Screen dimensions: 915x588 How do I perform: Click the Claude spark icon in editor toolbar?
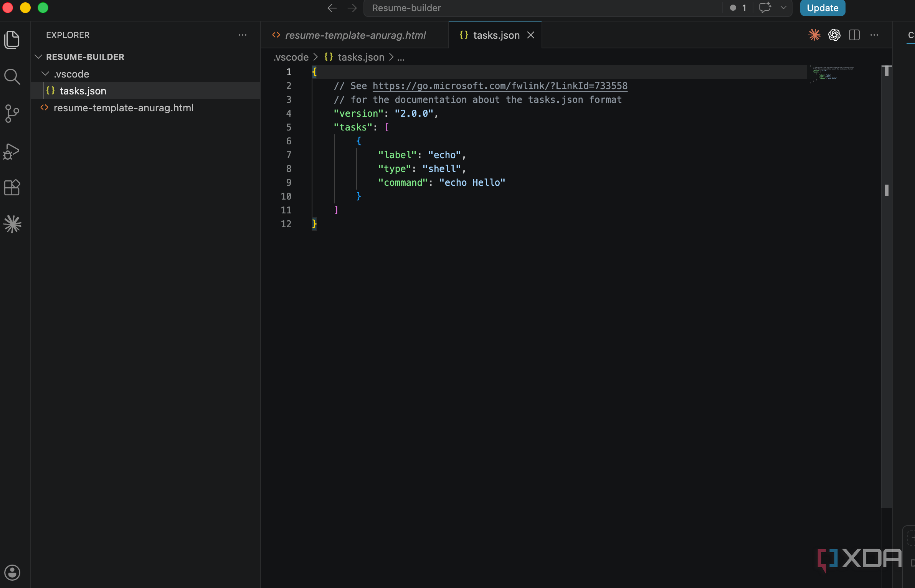coord(814,35)
